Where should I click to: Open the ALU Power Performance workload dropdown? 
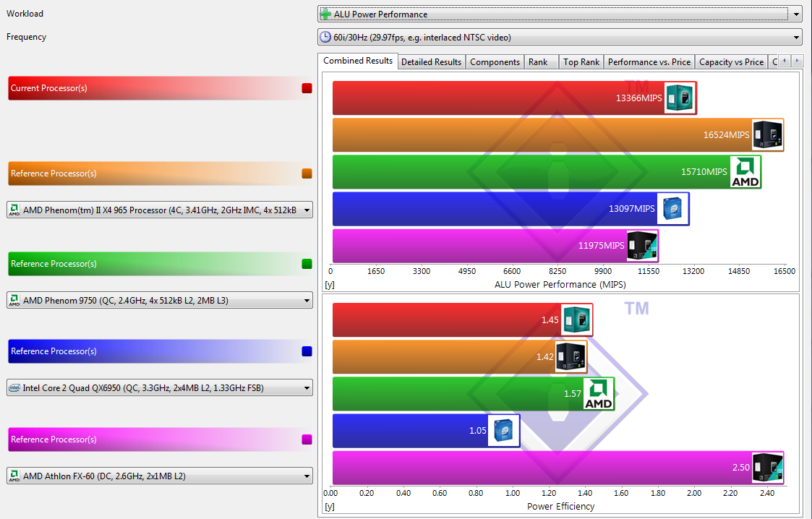point(560,14)
